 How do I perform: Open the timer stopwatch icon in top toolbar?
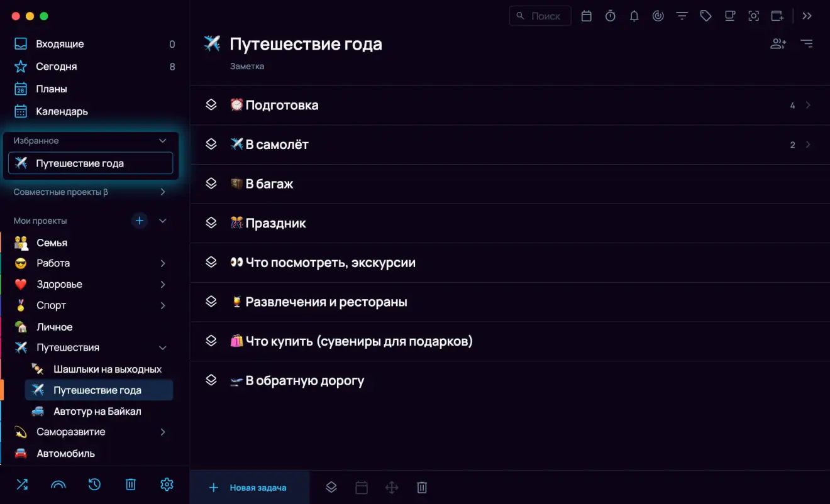610,16
